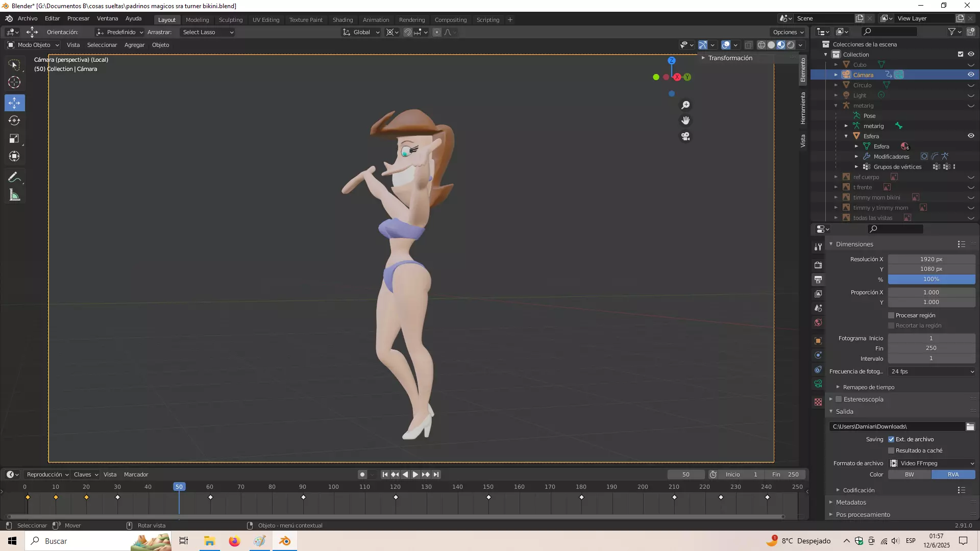Select BW color mode
Image resolution: width=980 pixels, height=551 pixels.
tap(910, 474)
